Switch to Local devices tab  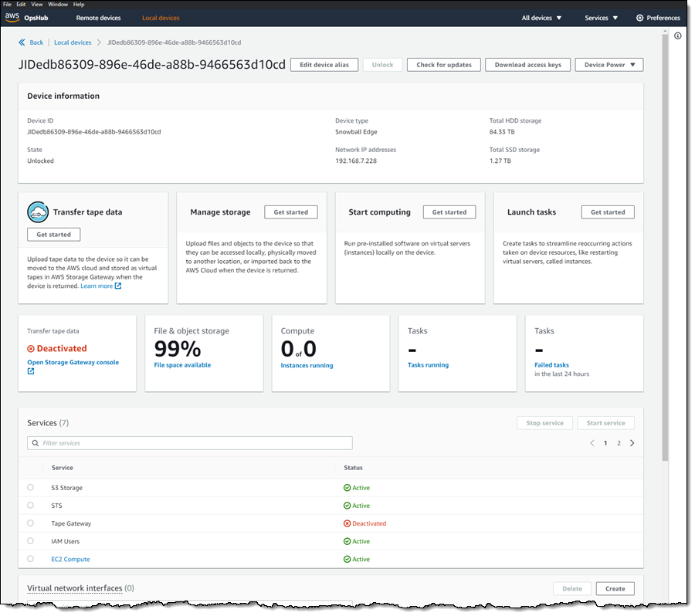click(161, 18)
